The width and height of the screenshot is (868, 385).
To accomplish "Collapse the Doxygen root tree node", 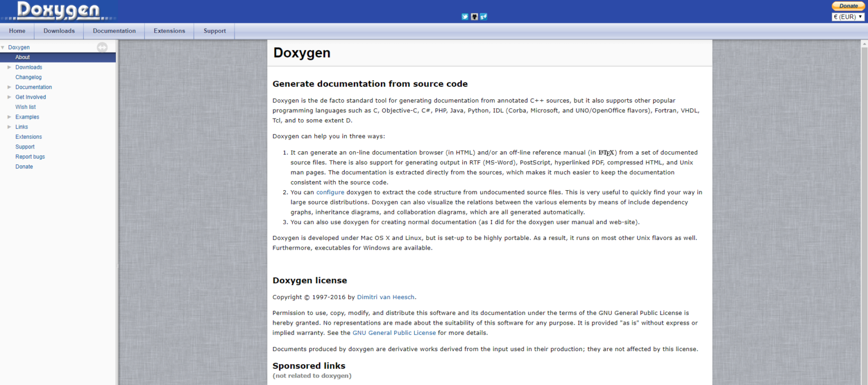I will point(4,47).
